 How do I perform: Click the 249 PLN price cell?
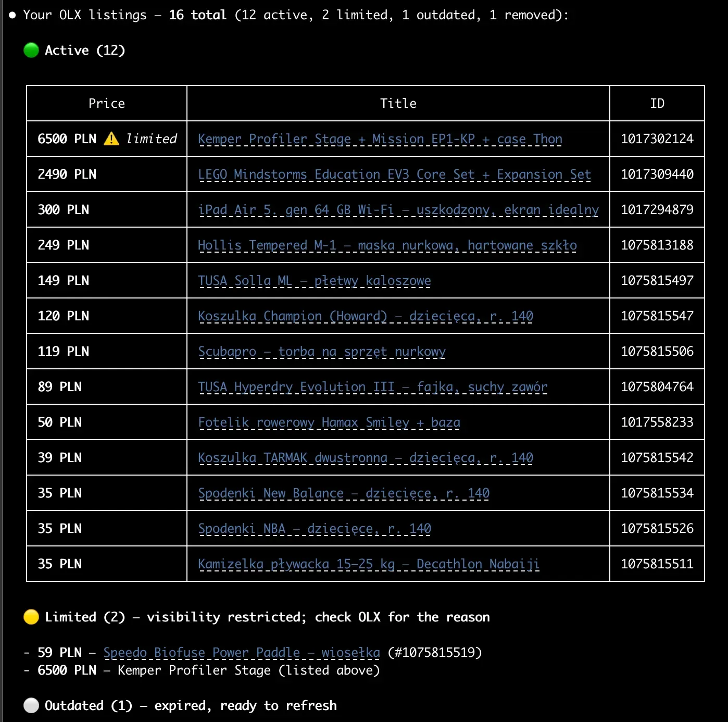(x=107, y=245)
